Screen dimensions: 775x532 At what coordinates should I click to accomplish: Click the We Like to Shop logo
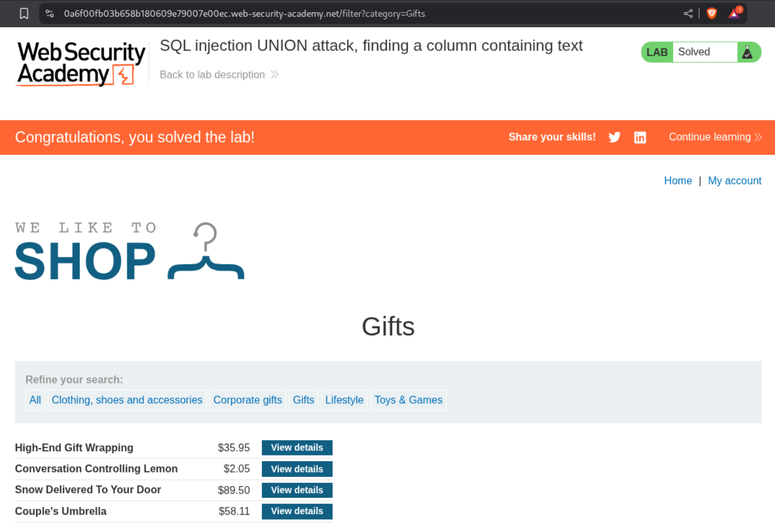(129, 251)
